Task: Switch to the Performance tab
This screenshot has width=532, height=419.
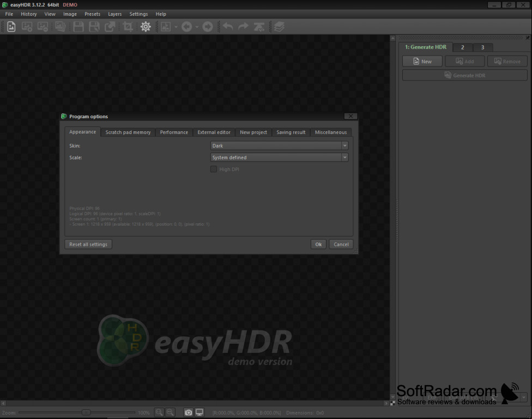Action: [x=174, y=132]
